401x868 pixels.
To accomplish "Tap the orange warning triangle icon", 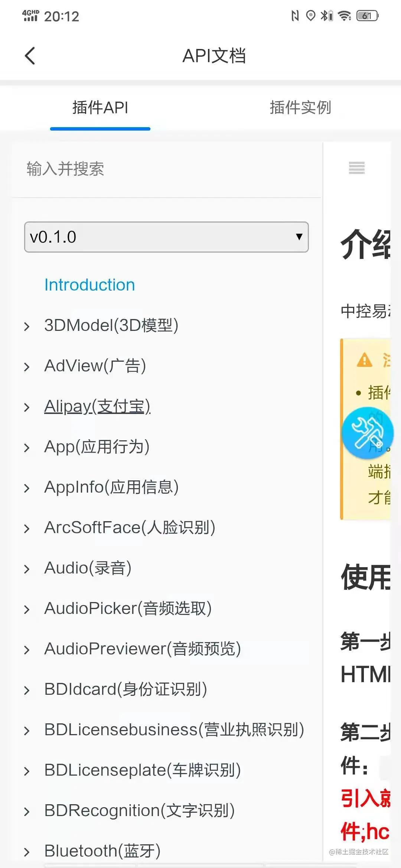I will (364, 360).
